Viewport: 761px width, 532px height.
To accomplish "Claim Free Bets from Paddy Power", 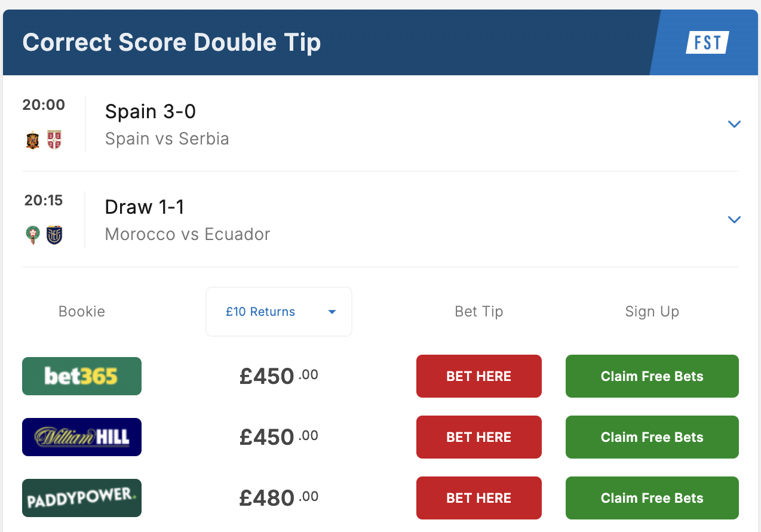I will [x=652, y=498].
